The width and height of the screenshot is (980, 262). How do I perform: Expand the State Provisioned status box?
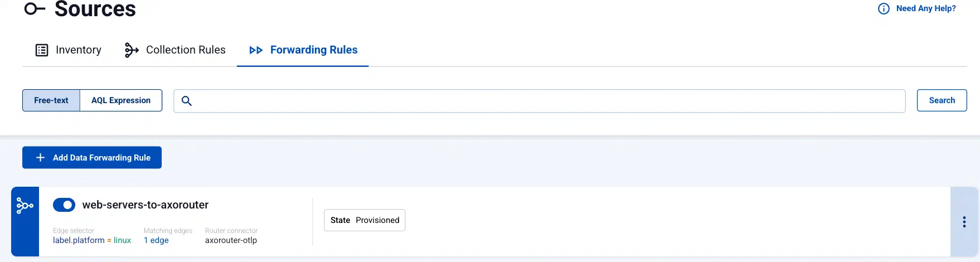(365, 220)
